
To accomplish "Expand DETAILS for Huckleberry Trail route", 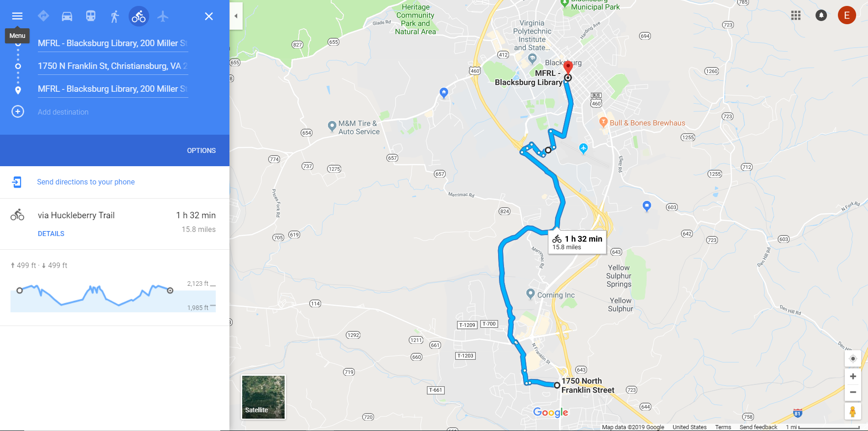I will click(51, 234).
